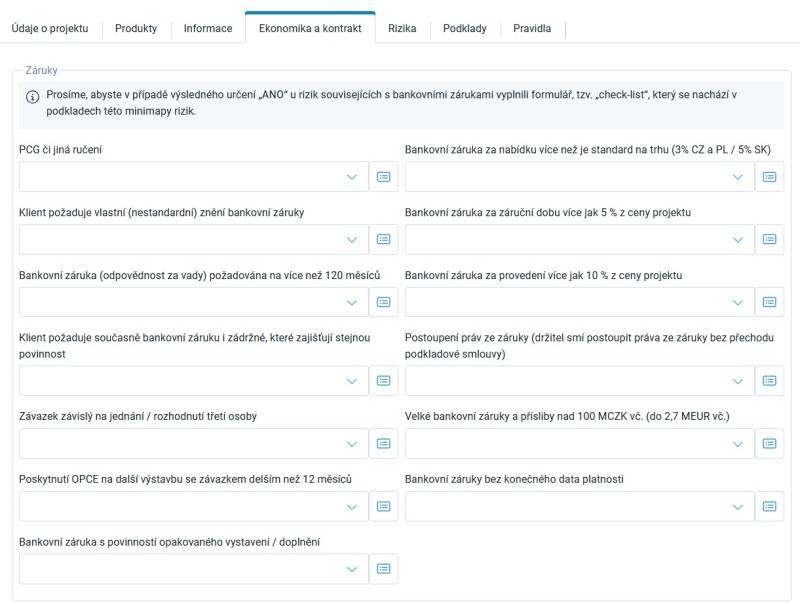The height and width of the screenshot is (604, 800).
Task: Expand dropdown for bankovní záruku i zádržné
Action: pos(193,381)
